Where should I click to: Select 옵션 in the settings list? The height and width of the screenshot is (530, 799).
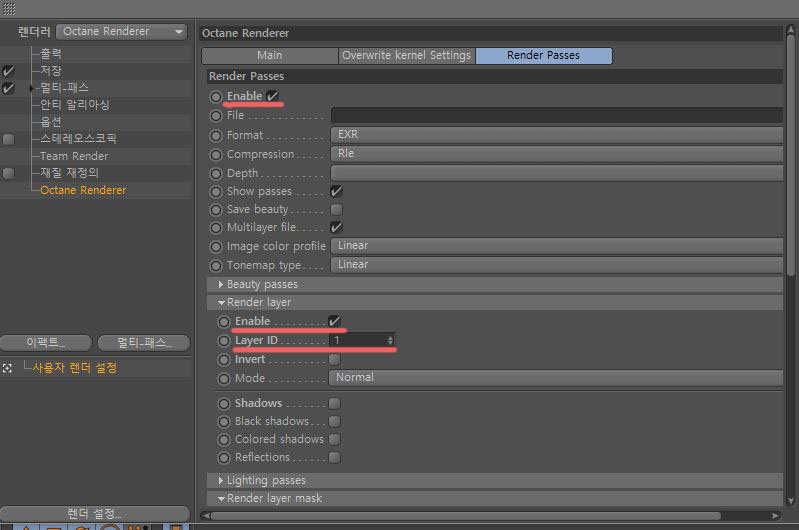point(51,122)
